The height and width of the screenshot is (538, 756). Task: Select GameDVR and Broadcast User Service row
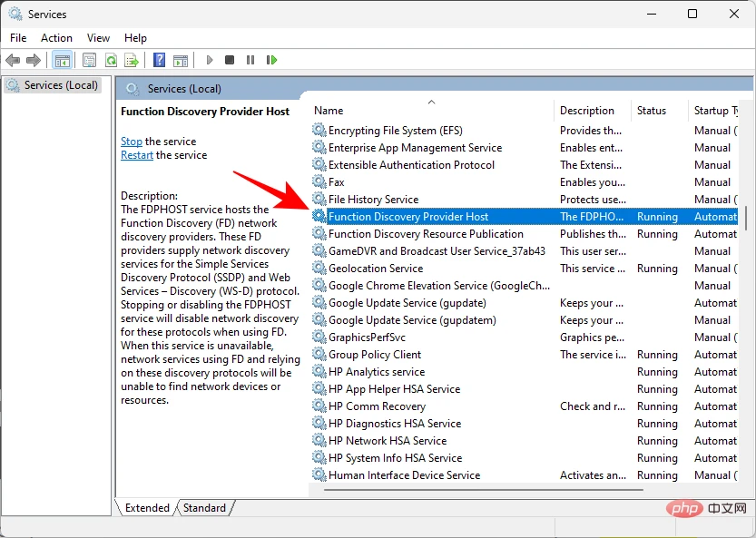(524, 251)
